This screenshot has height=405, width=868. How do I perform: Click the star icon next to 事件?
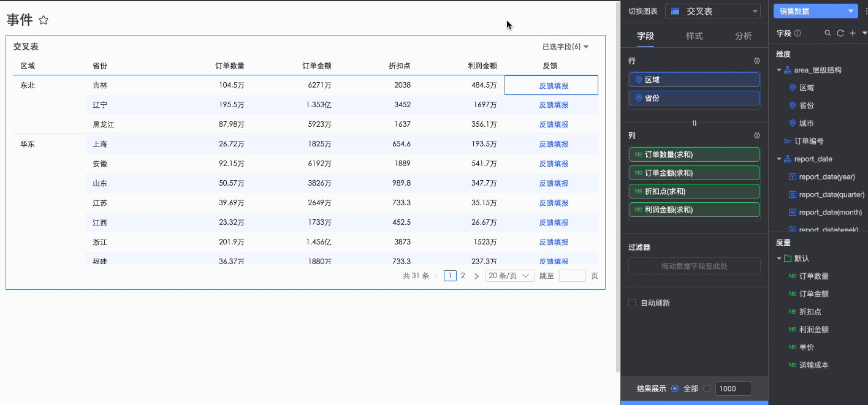[x=44, y=20]
